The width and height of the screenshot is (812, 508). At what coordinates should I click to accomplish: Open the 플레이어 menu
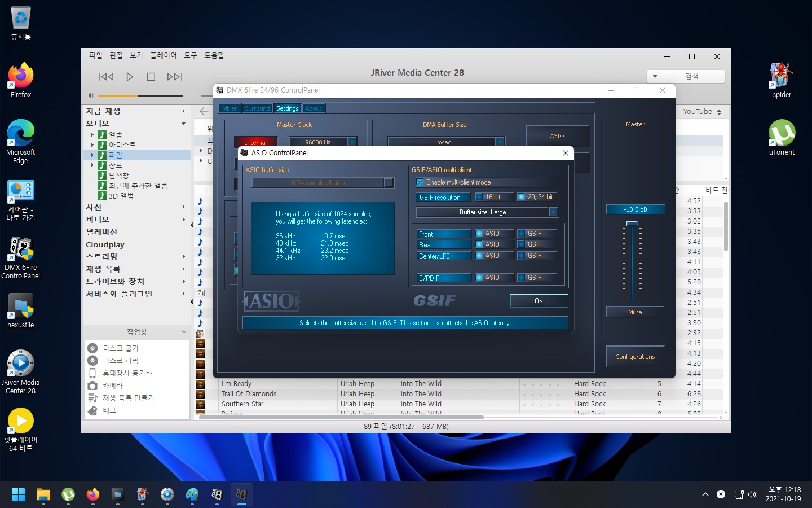[164, 55]
